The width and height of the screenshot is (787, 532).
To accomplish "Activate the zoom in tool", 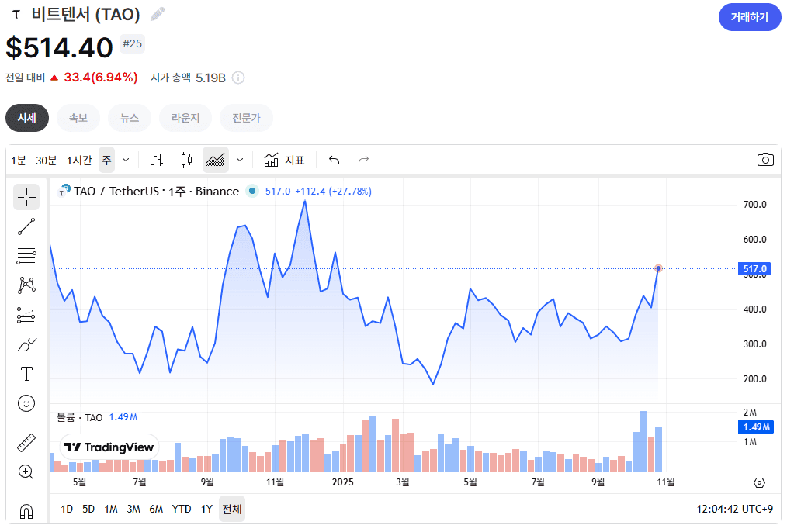I will point(26,472).
